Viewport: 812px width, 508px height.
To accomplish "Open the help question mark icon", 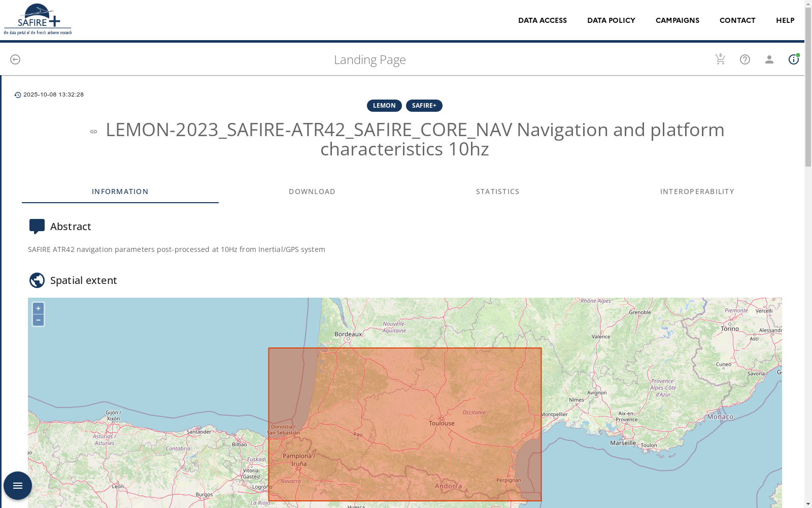I will click(745, 59).
